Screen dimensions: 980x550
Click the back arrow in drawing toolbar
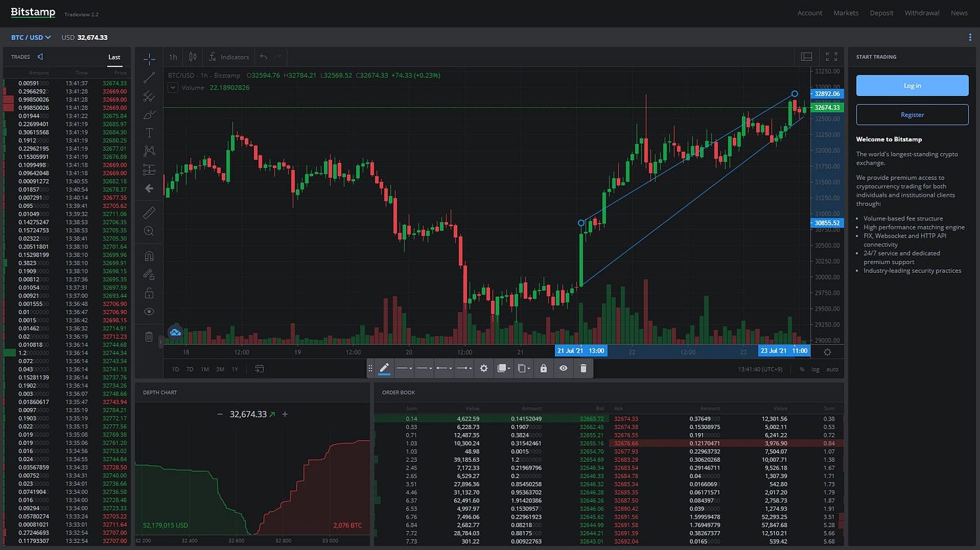[148, 188]
